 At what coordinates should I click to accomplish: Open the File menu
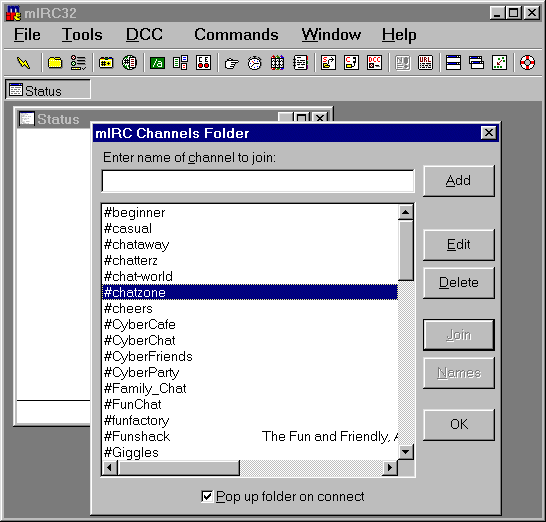(x=27, y=35)
